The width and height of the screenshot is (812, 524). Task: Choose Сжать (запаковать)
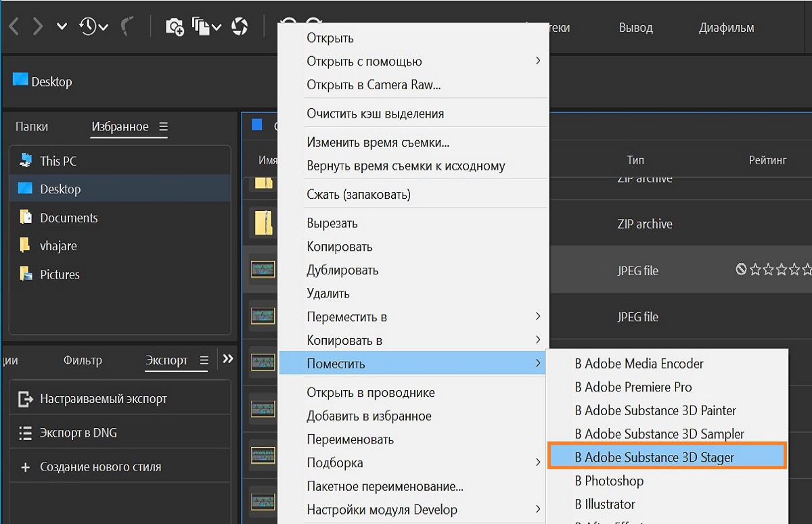(x=412, y=195)
